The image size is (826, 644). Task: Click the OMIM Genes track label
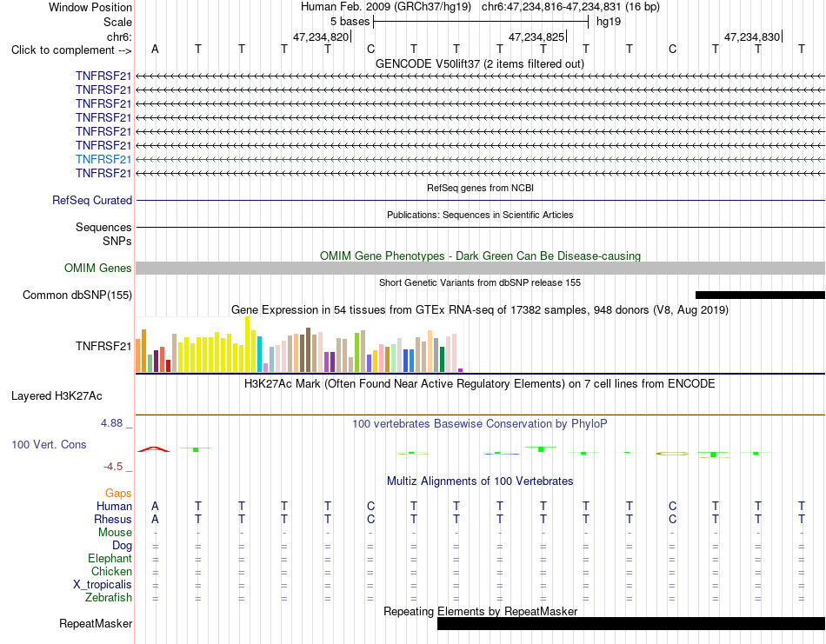[98, 268]
